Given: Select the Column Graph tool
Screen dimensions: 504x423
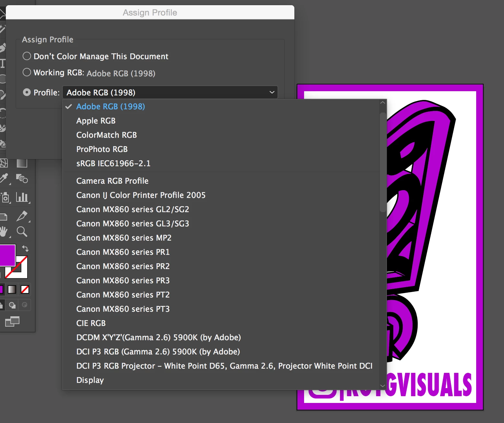Looking at the screenshot, I should pyautogui.click(x=22, y=197).
